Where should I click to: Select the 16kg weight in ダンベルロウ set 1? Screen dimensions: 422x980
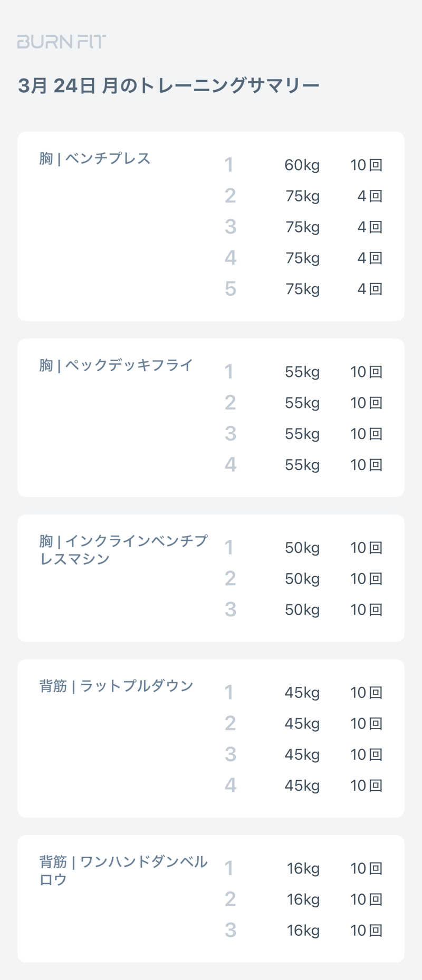pyautogui.click(x=303, y=869)
